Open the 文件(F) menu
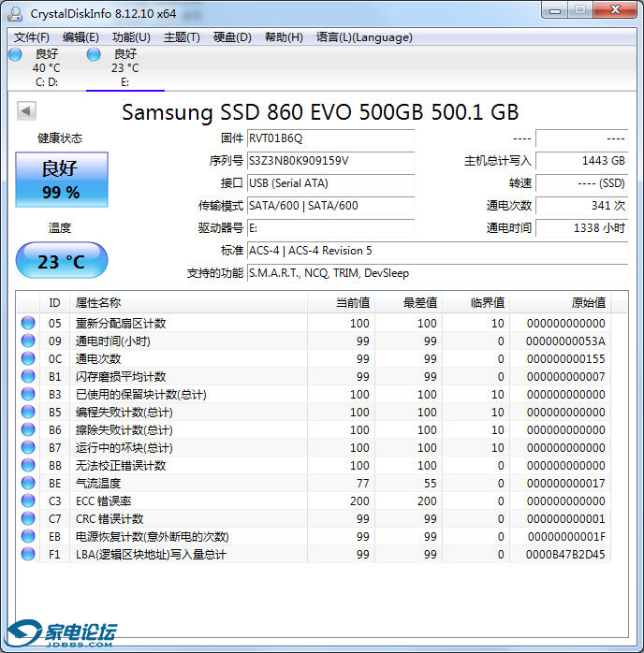 point(31,37)
